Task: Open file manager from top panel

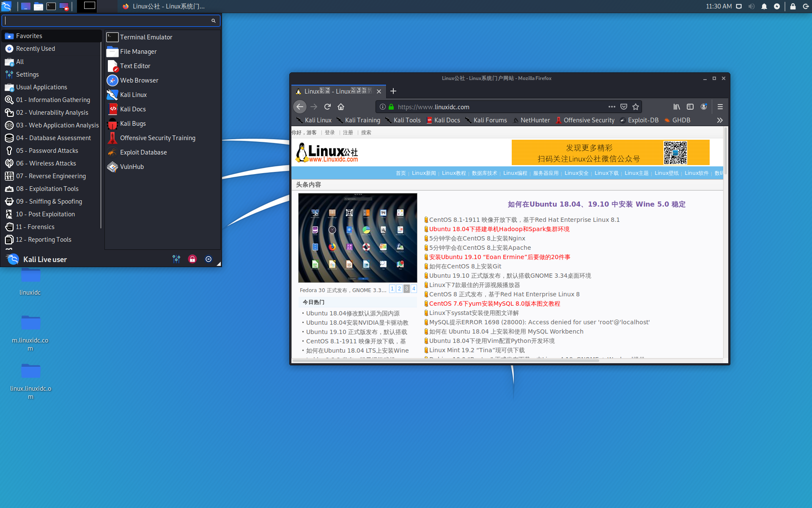Action: click(x=38, y=6)
